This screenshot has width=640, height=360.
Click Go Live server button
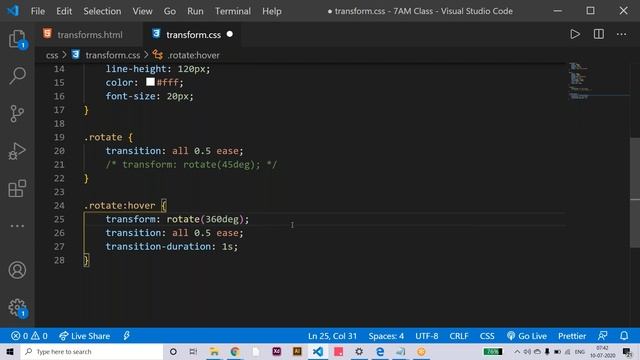(527, 336)
